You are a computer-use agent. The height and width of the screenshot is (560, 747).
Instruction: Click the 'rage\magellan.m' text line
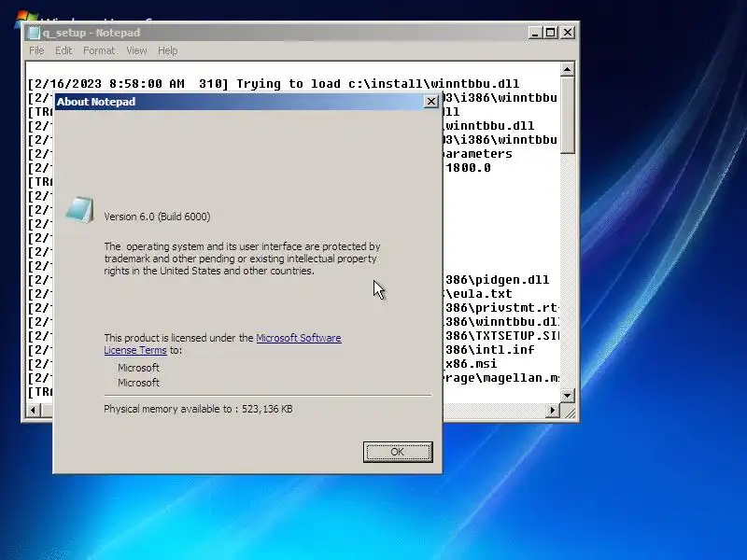pos(501,378)
